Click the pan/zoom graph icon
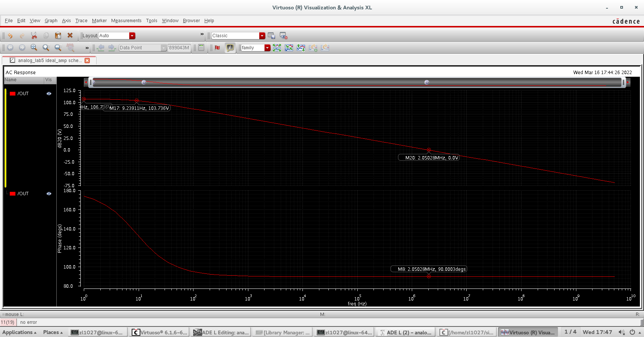Image resolution: width=644 pixels, height=337 pixels. [x=70, y=47]
